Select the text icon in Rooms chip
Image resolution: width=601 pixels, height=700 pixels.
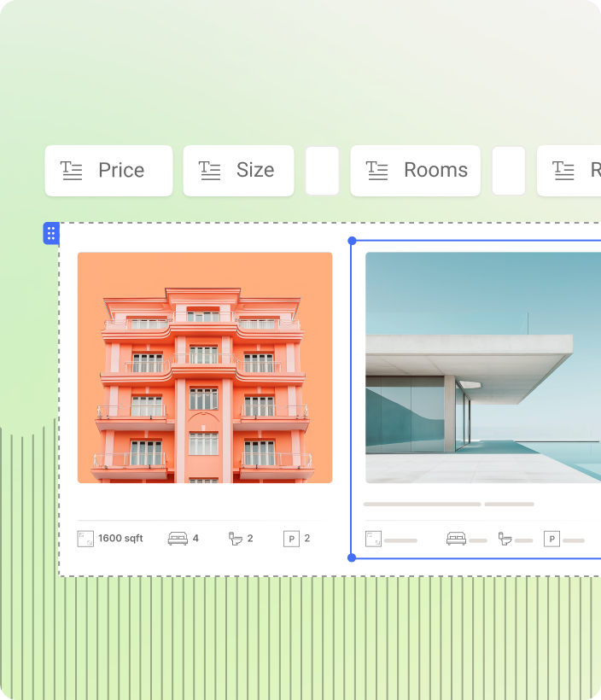coord(376,171)
